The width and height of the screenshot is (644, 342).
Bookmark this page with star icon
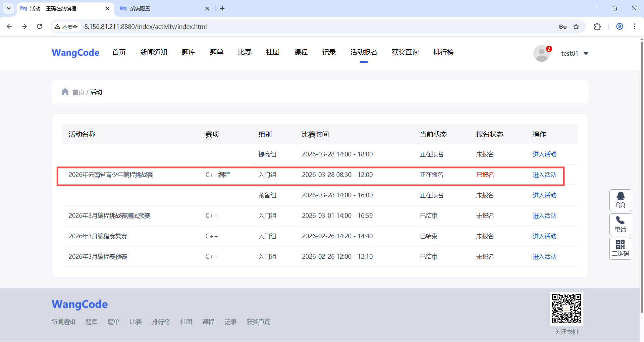pyautogui.click(x=576, y=27)
